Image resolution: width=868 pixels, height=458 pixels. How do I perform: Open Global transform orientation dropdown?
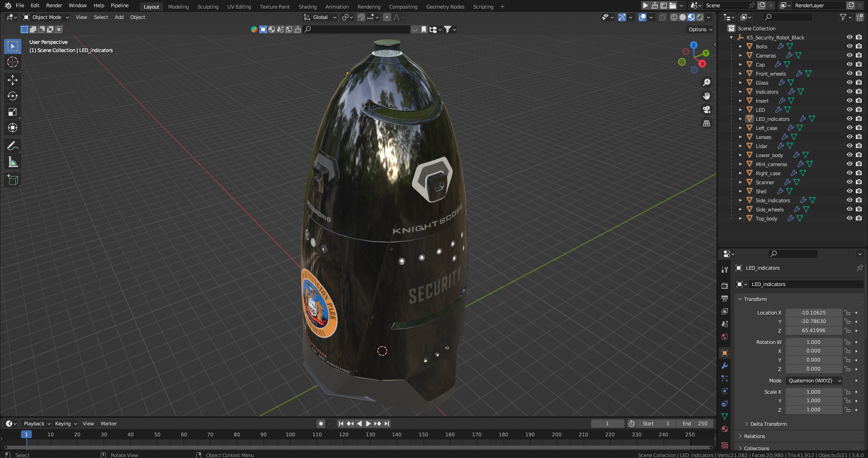pyautogui.click(x=320, y=17)
